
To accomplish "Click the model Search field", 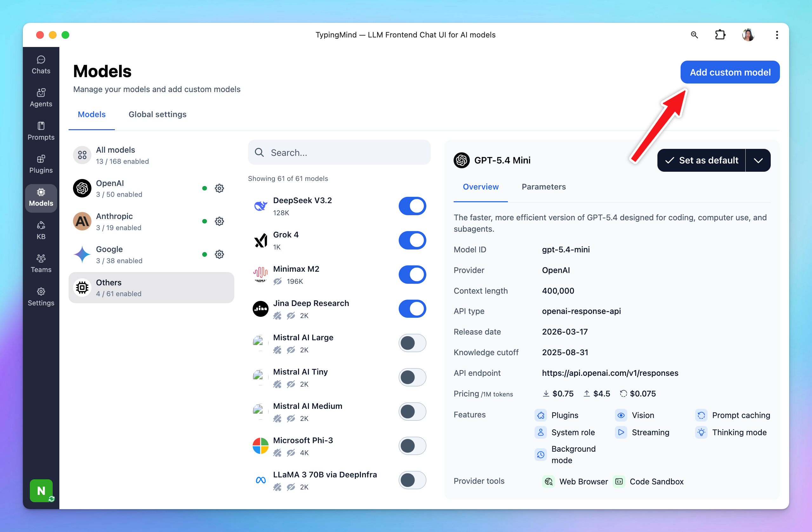I will point(339,153).
